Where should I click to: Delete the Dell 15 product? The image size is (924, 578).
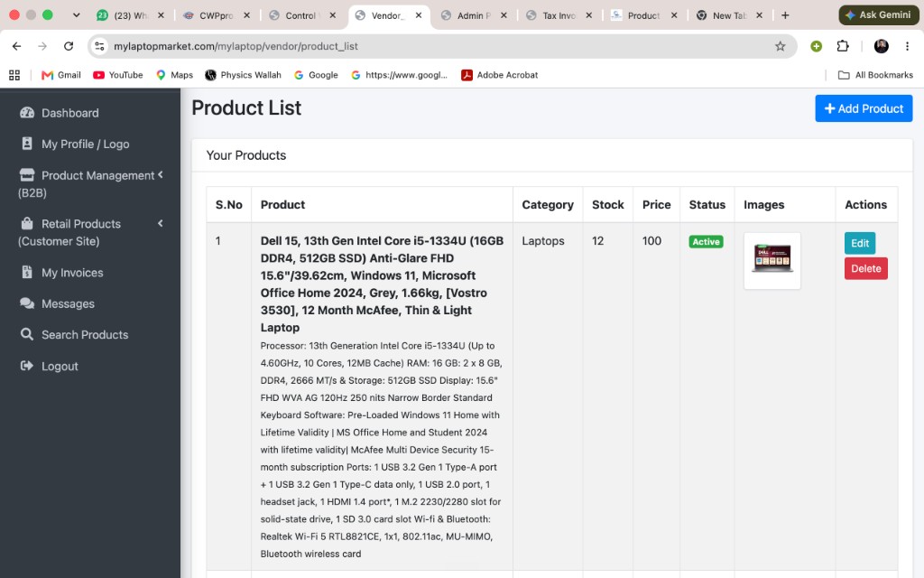865,268
